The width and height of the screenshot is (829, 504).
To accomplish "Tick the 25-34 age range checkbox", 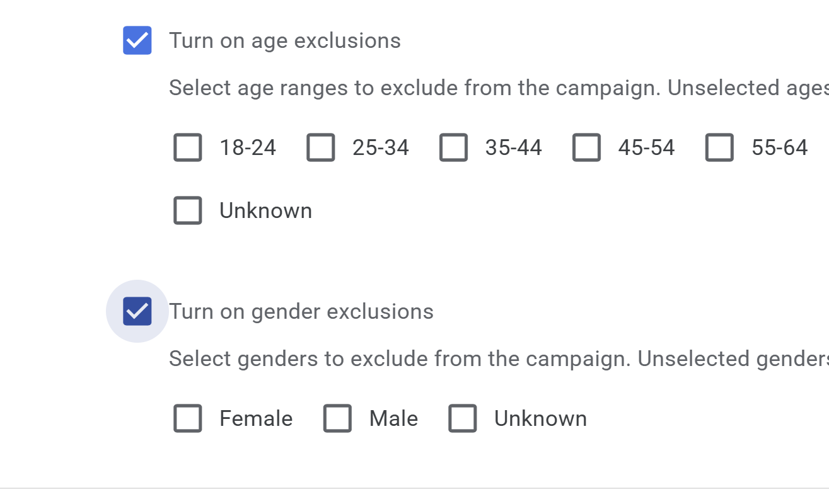I will coord(321,148).
